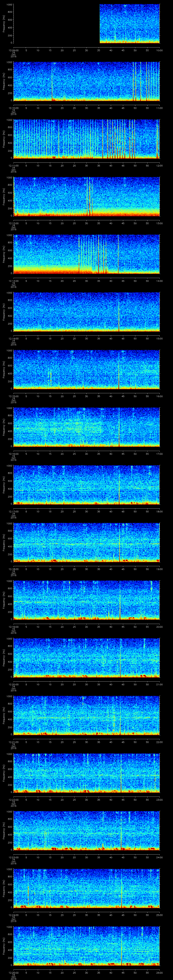Screen dimensions: 173x980
Task: Select the 26:00 end time label
Action: 159,972
